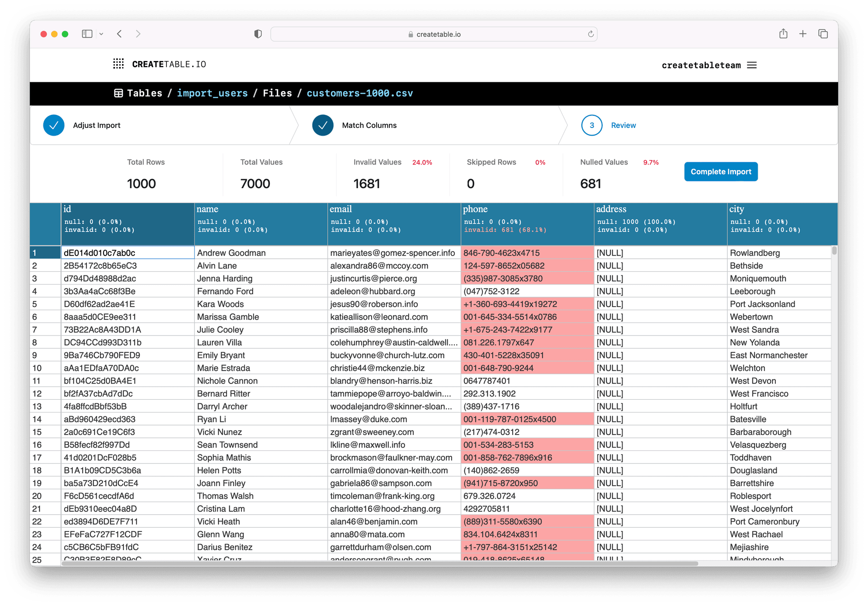
Task: Click the invalid: 681 (68.1%) phone stat
Action: 505,230
